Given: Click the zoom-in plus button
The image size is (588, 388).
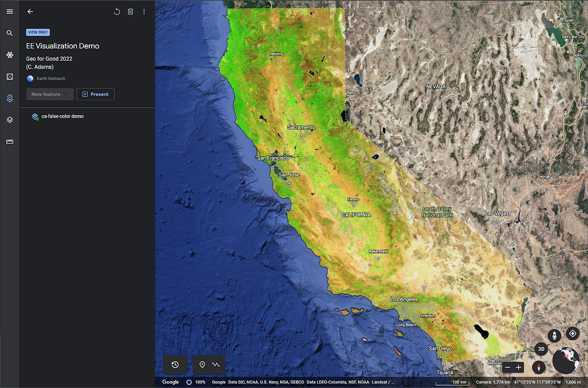Looking at the screenshot, I should pyautogui.click(x=518, y=366).
